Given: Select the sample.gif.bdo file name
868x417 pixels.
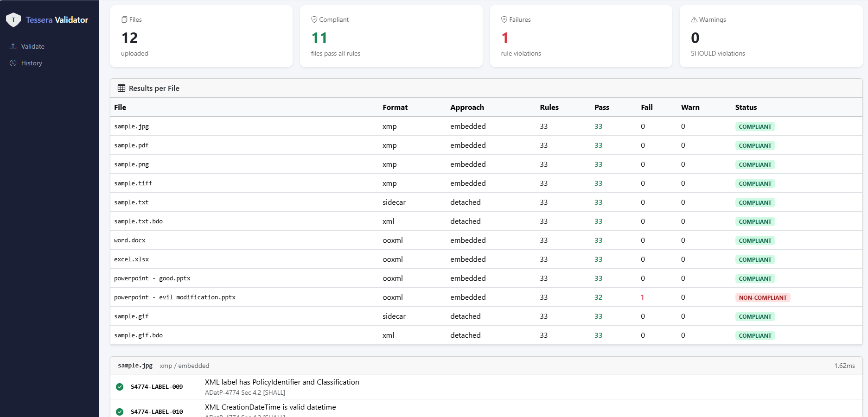Looking at the screenshot, I should pos(139,335).
